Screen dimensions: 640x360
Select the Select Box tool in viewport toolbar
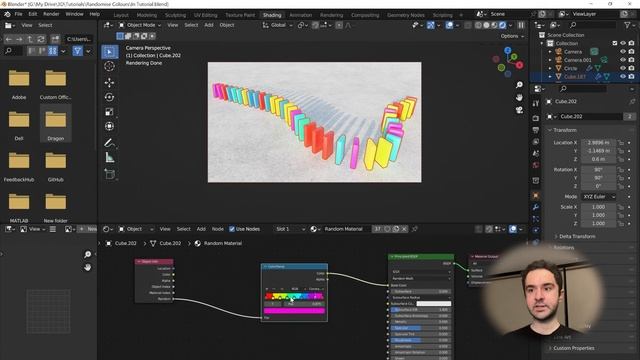109,52
